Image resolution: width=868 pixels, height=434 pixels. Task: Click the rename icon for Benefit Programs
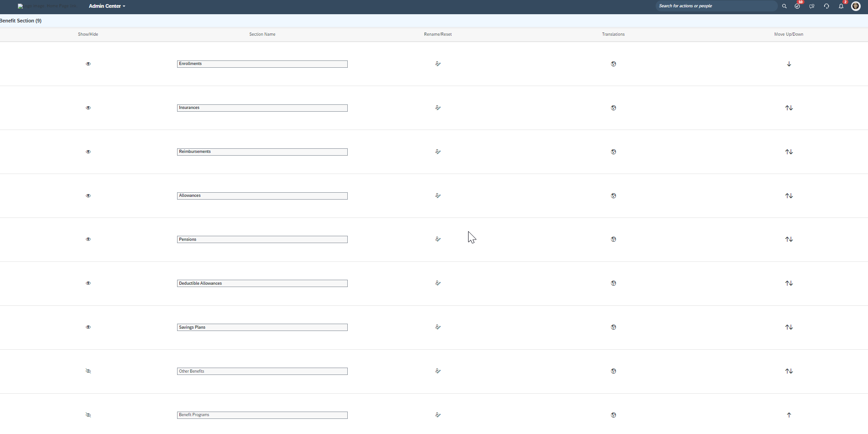click(438, 415)
